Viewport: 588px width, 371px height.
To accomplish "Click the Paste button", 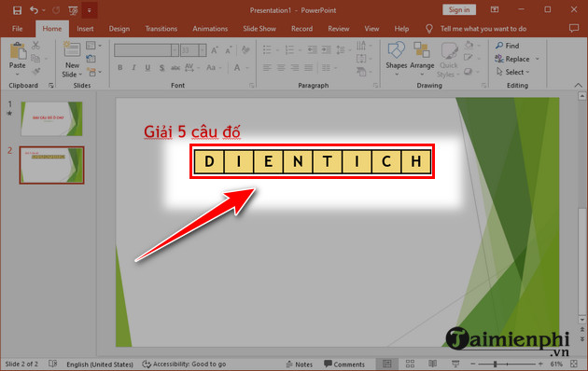I will coord(17,58).
